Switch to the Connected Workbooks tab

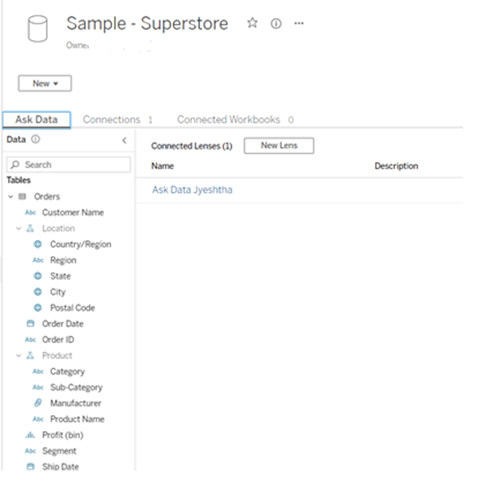pos(235,120)
